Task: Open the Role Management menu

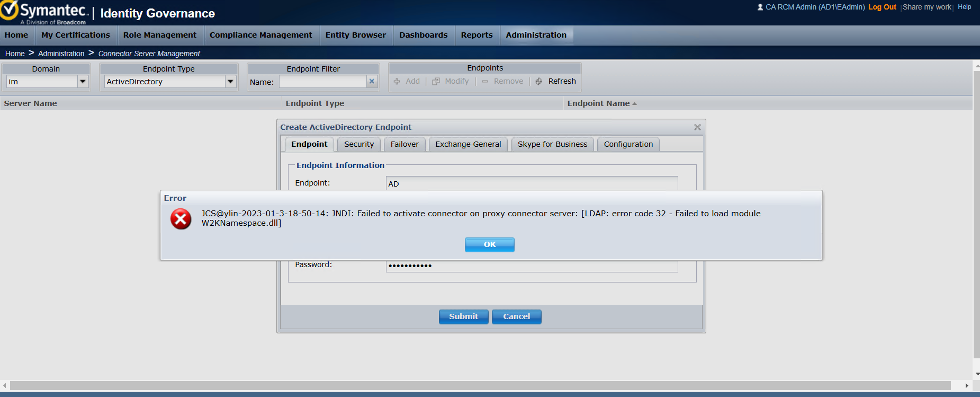Action: (x=160, y=35)
